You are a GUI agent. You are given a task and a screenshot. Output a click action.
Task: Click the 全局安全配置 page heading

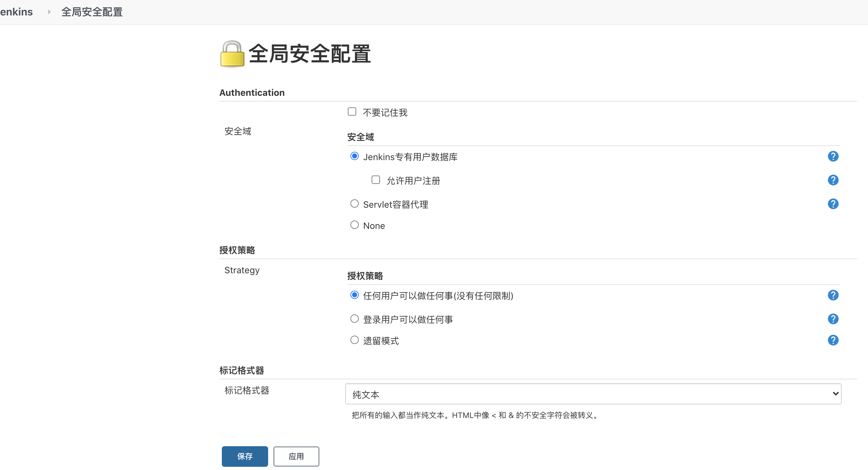click(309, 54)
